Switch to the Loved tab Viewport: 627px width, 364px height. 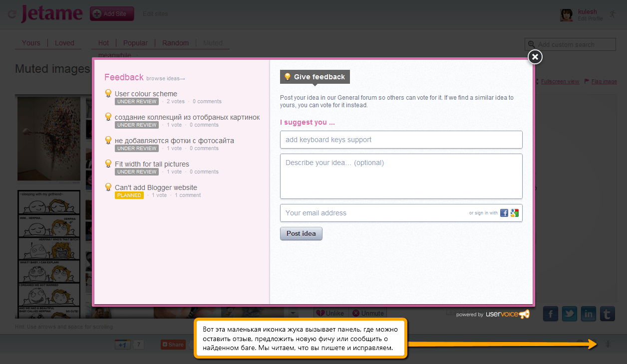click(64, 43)
